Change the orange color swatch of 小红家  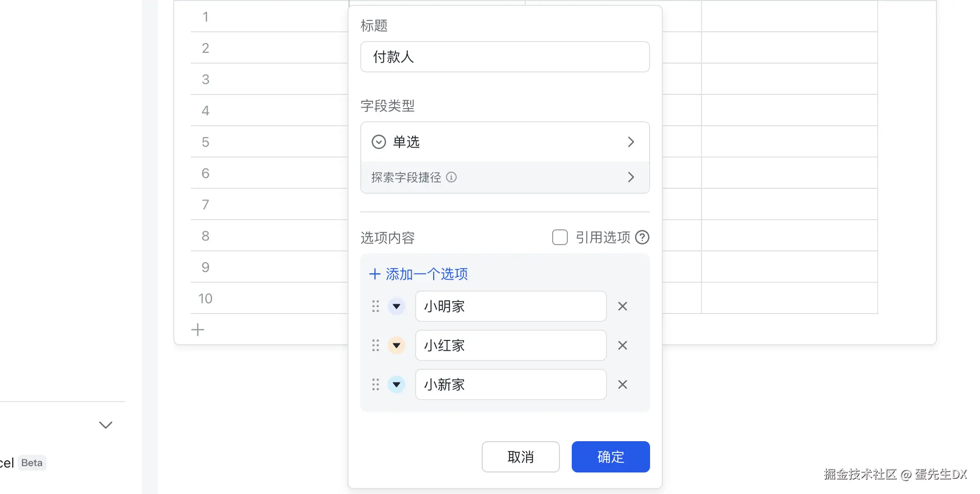tap(397, 345)
